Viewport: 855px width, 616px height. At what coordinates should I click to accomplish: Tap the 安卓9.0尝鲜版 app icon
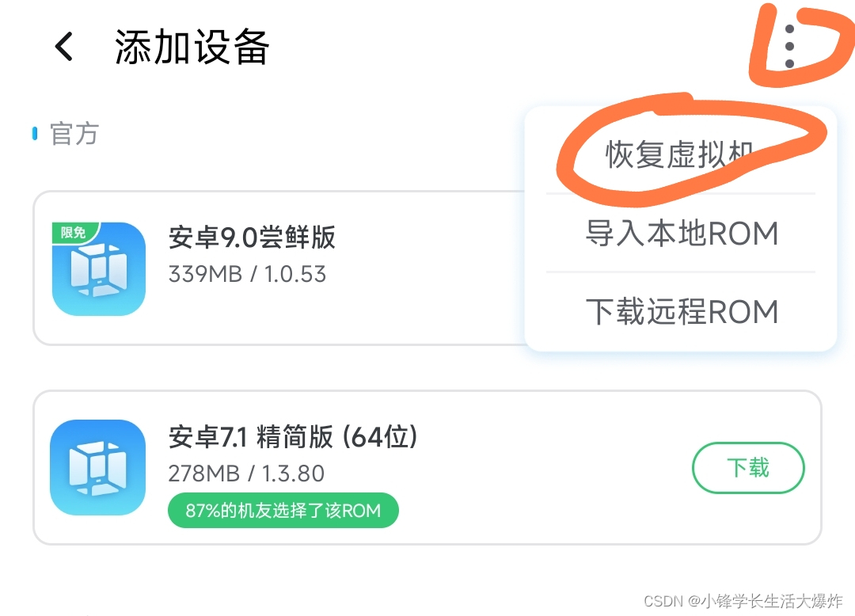(97, 269)
